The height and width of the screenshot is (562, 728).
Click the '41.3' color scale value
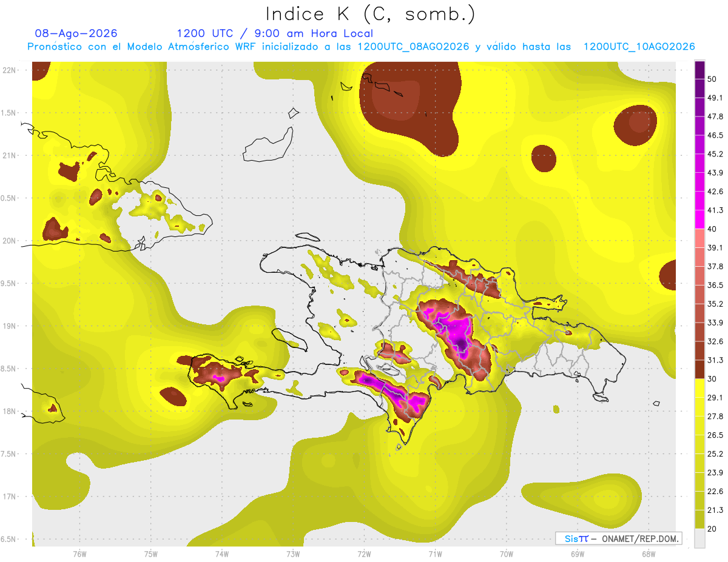(x=715, y=210)
